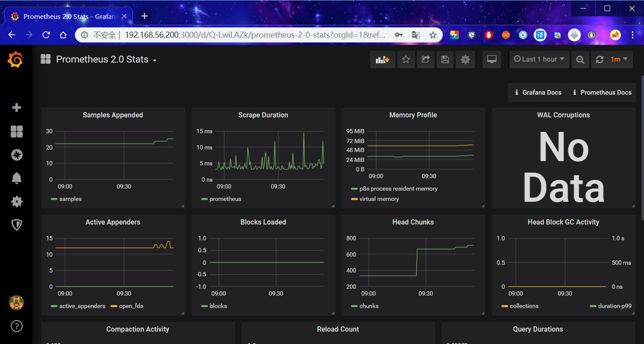Open the Head Block GC Activity panel menu
The width and height of the screenshot is (644, 344).
563,222
